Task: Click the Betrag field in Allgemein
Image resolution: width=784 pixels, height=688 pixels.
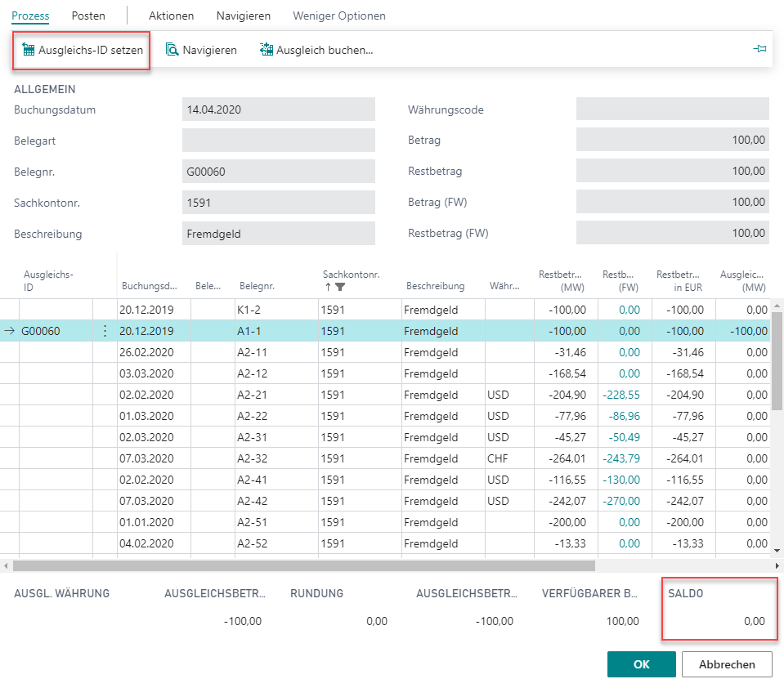Action: (x=673, y=140)
